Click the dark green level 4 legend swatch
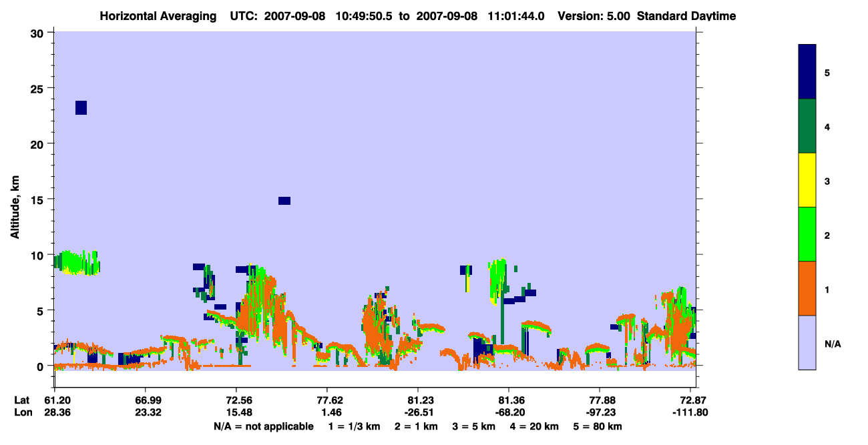Screen dimensions: 868x445 coord(807,126)
